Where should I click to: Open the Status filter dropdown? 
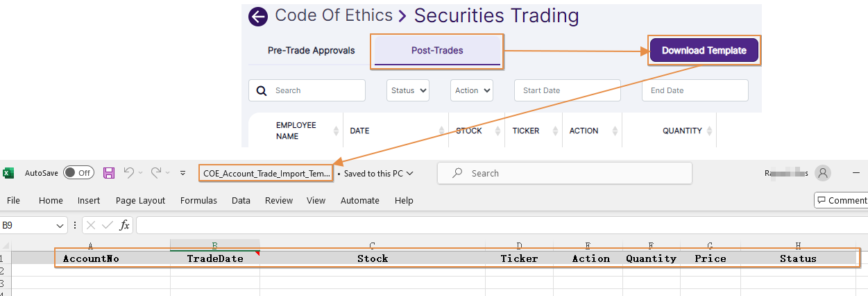tap(408, 90)
